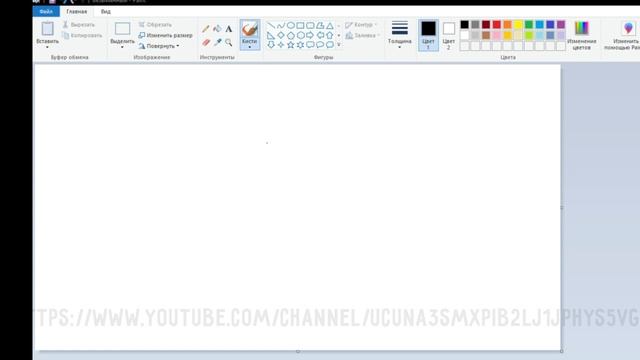This screenshot has width=640, height=360.
Task: Pick the pink color swatch
Action: click(497, 36)
